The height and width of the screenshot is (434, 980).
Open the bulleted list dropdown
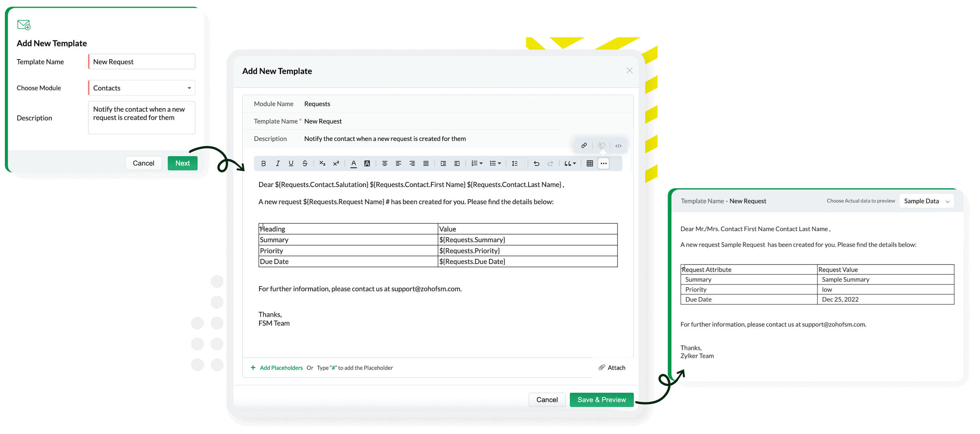[495, 163]
